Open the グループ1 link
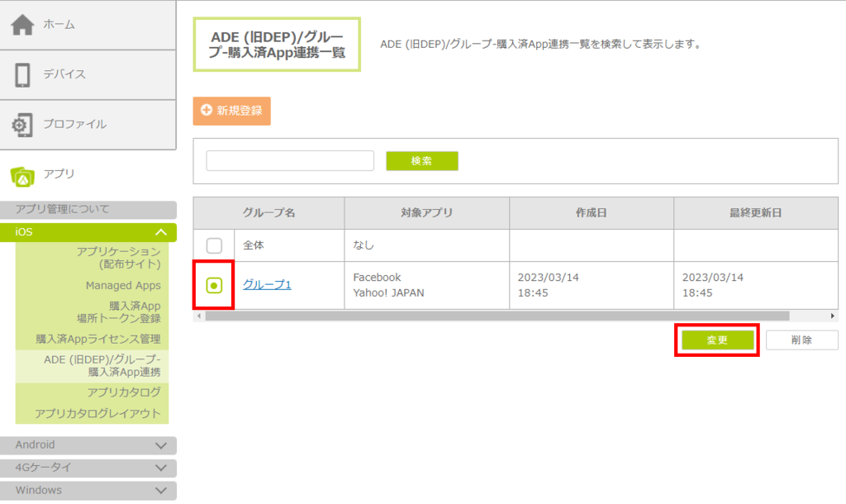 [267, 285]
